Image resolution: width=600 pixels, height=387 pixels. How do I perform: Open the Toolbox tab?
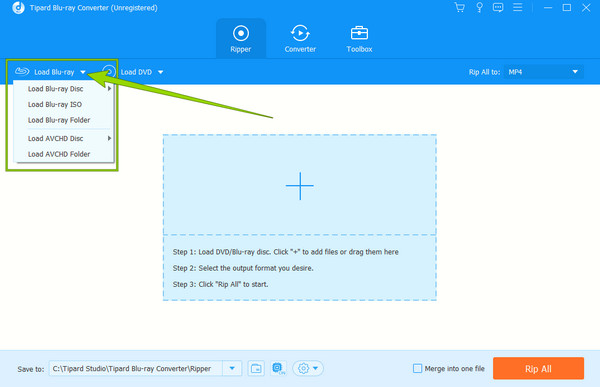[x=359, y=38]
